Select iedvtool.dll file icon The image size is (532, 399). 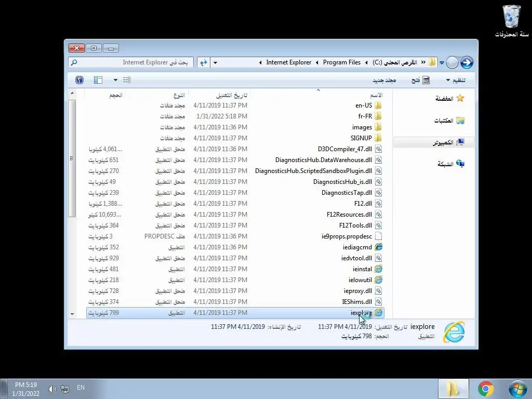[x=378, y=258]
